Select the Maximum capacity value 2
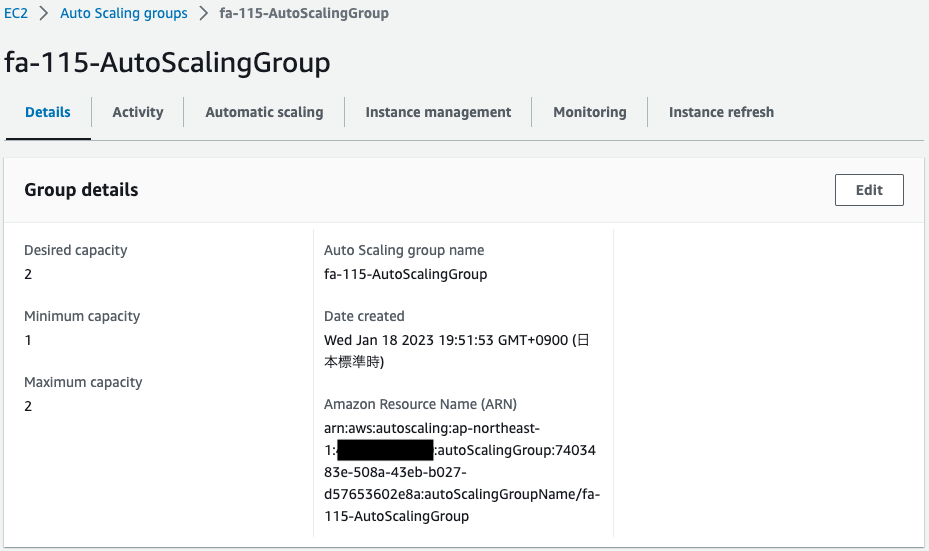Image resolution: width=929 pixels, height=551 pixels. click(28, 406)
